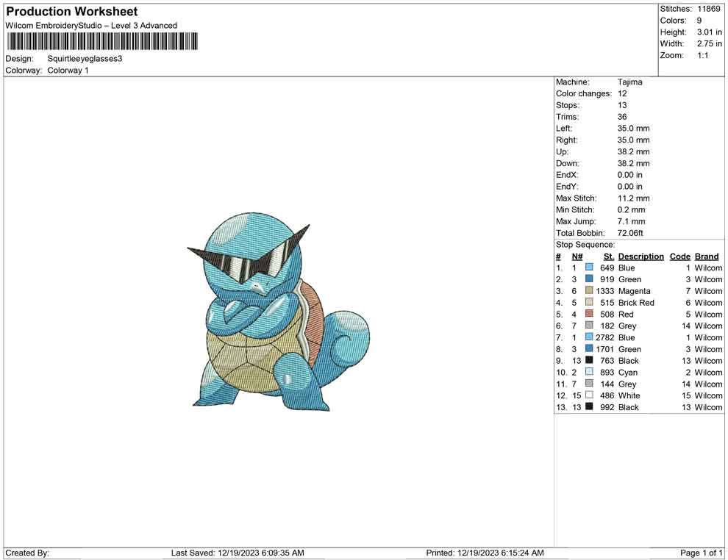
Task: Click the St. stitch count column header
Action: 608,256
